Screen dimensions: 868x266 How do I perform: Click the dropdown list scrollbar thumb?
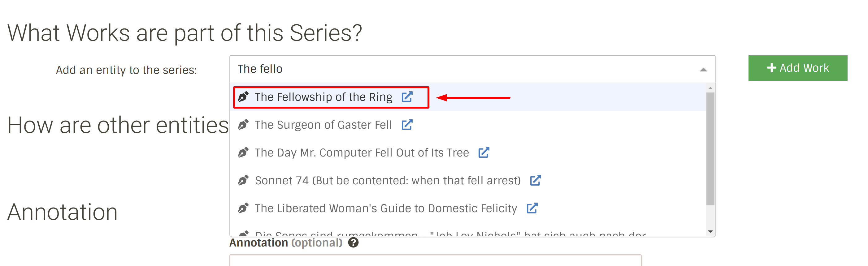click(x=710, y=148)
